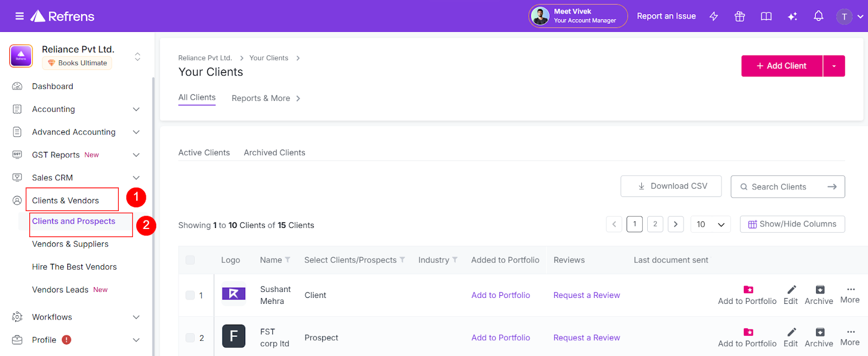Expand the Profile chevron
Image resolution: width=868 pixels, height=356 pixels.
coord(136,340)
